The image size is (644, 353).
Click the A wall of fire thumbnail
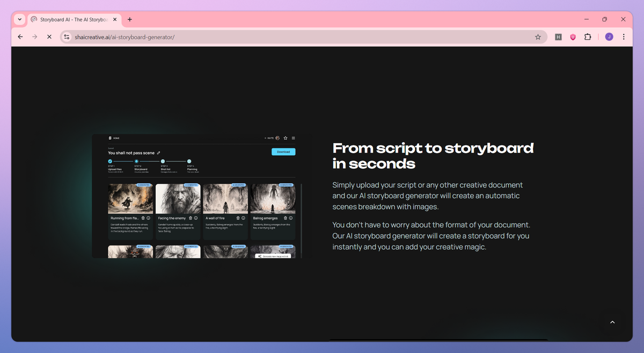(225, 198)
